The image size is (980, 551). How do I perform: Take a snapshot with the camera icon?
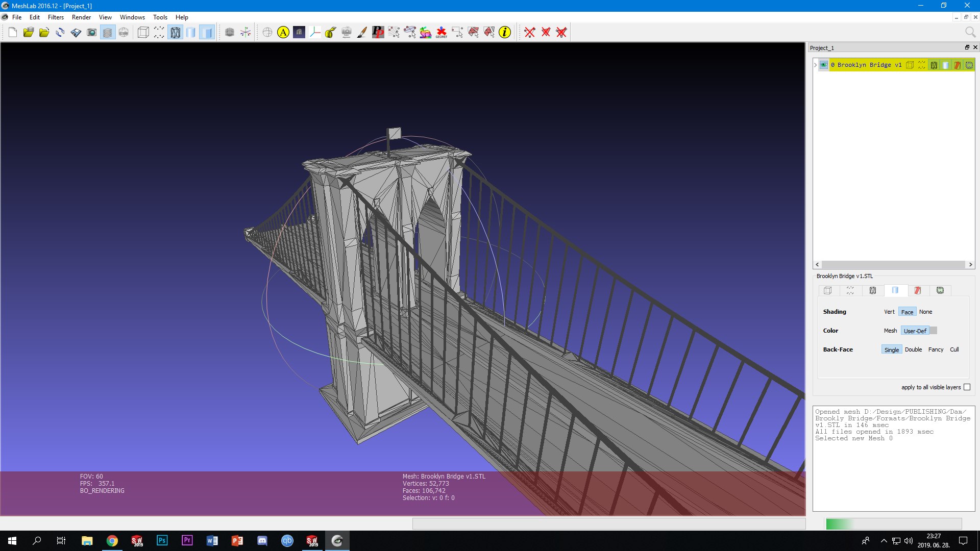(x=92, y=33)
